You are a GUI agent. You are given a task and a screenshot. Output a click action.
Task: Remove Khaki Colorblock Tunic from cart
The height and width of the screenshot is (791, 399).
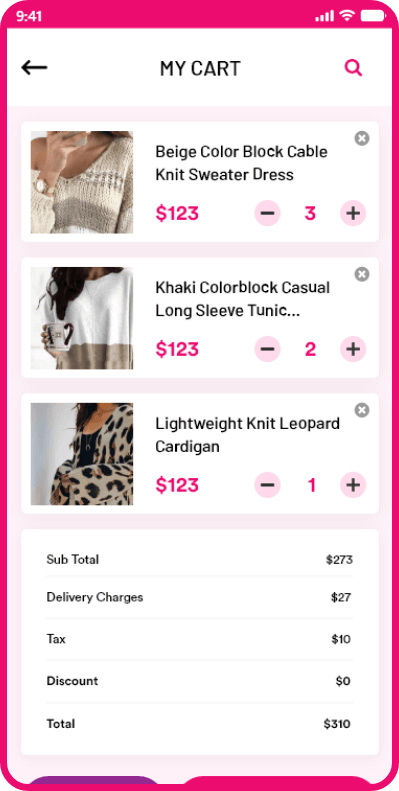click(362, 274)
